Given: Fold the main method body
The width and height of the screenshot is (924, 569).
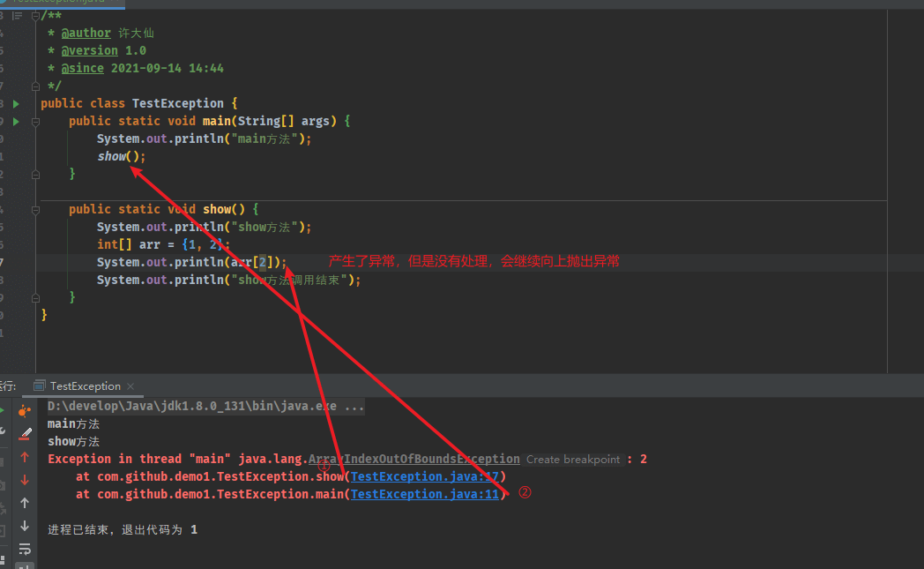Looking at the screenshot, I should (x=35, y=122).
